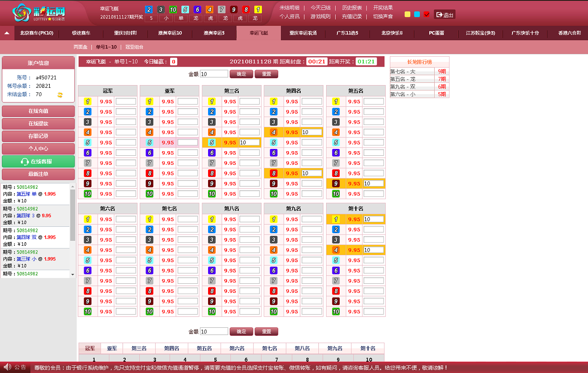Select number 1 ball in 冠军 column
Image resolution: width=588 pixels, height=373 pixels.
(88, 102)
